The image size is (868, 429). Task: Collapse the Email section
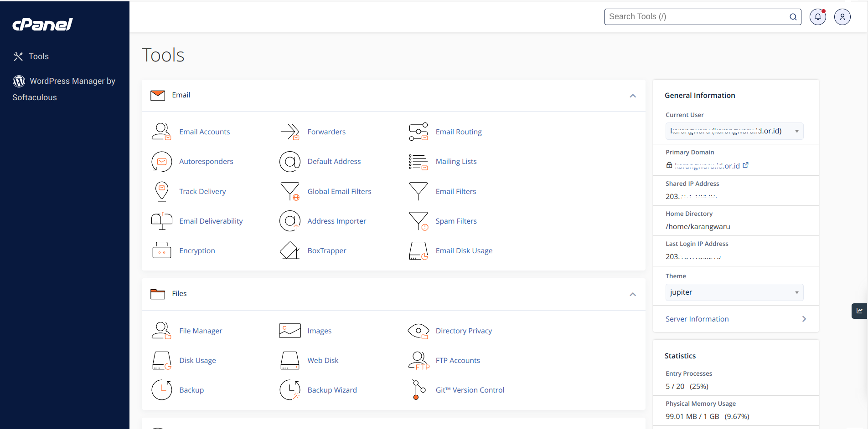tap(633, 96)
